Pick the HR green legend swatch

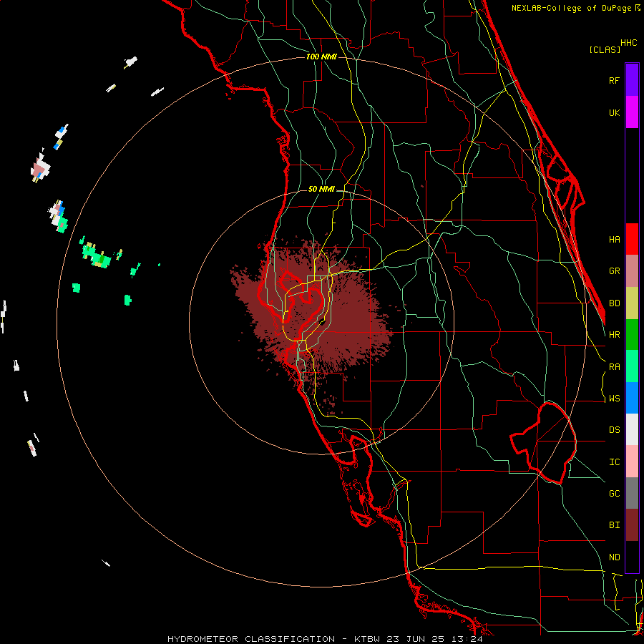tap(632, 335)
